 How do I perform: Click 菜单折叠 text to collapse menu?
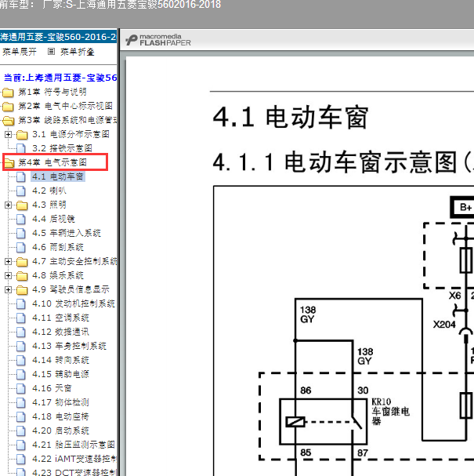coord(77,52)
